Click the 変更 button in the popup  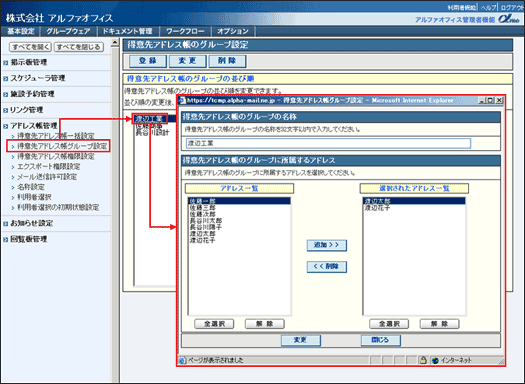click(301, 340)
